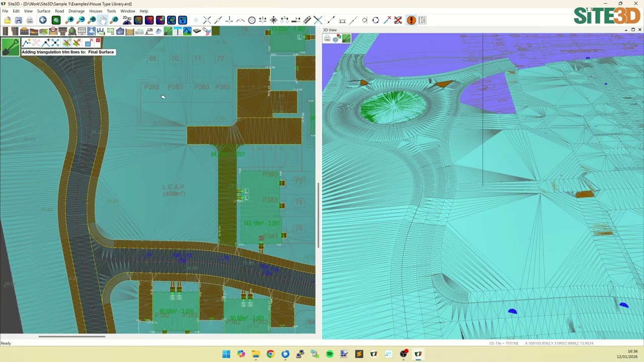This screenshot has width=644, height=362.
Task: Open the green layers icon
Action: coord(56,20)
